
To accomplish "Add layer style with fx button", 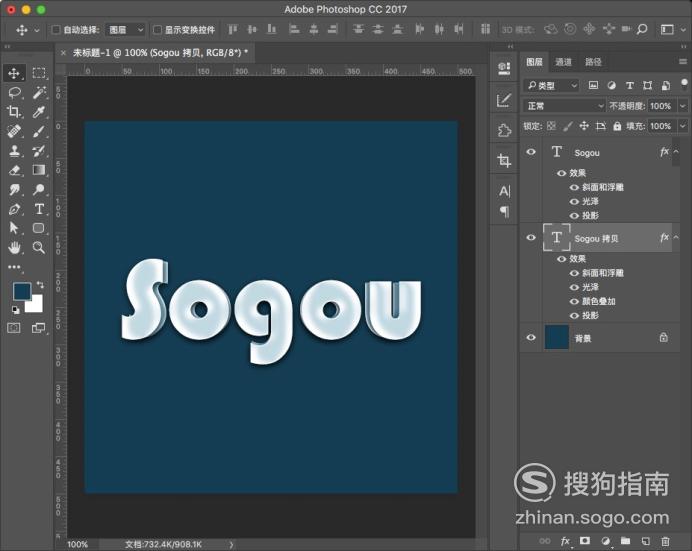I will coord(565,541).
